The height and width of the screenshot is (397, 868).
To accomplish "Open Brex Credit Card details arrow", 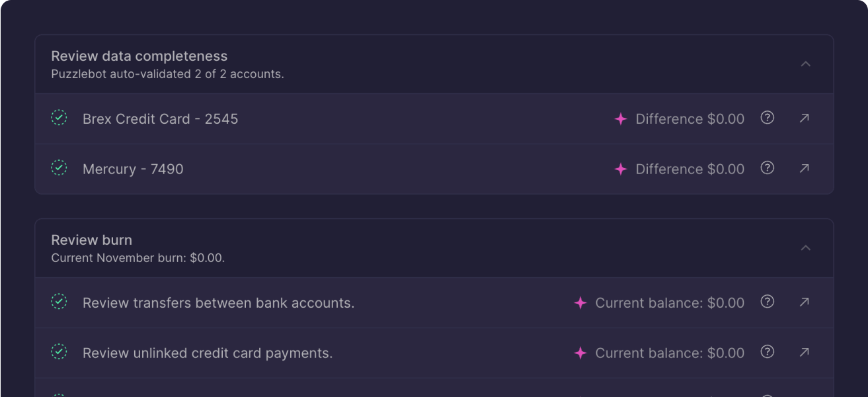I will tap(804, 118).
